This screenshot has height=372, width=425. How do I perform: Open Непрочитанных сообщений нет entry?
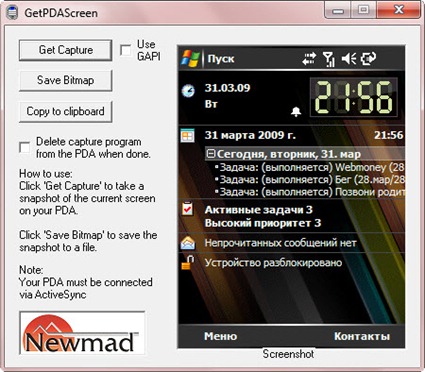point(280,243)
